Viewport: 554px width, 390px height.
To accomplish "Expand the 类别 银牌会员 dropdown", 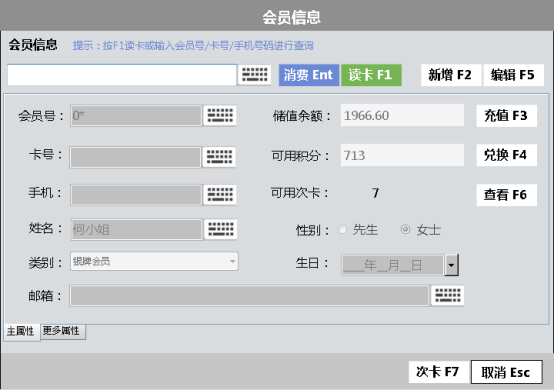I will (x=154, y=261).
